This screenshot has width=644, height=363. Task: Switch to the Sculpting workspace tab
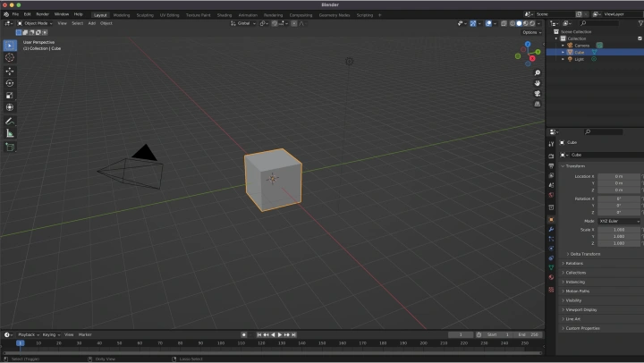[x=145, y=15]
